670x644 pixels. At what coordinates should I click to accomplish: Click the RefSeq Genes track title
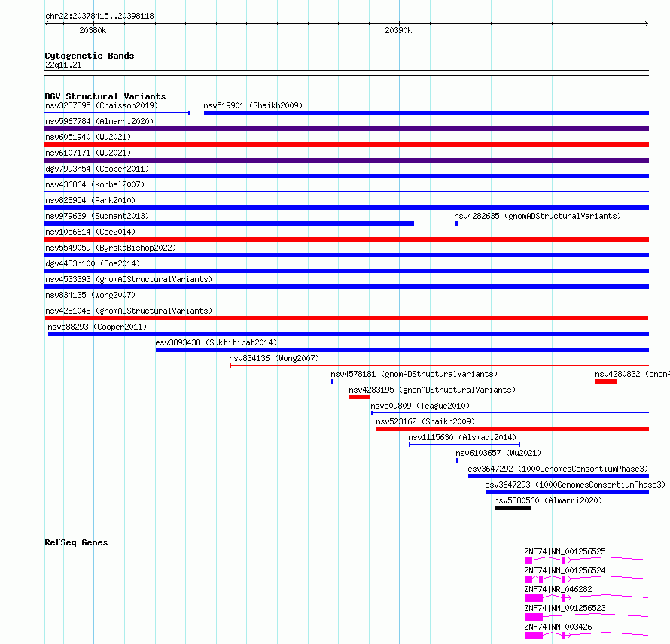tap(76, 542)
